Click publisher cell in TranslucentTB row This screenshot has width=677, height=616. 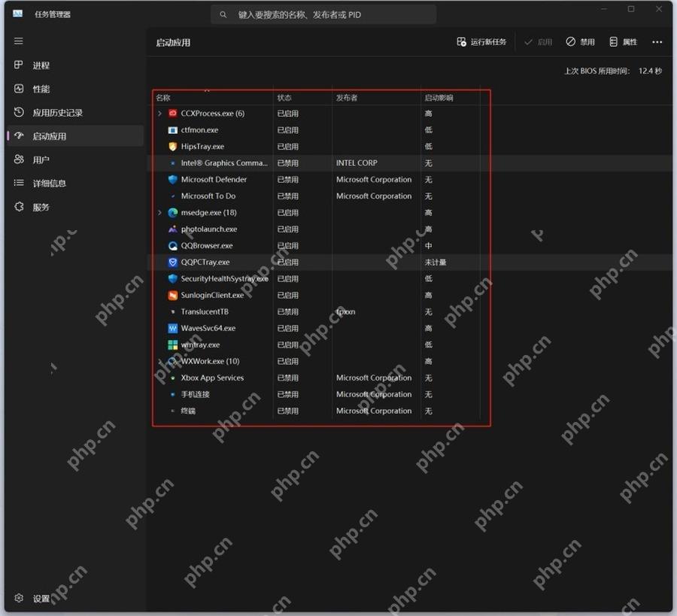tap(345, 311)
